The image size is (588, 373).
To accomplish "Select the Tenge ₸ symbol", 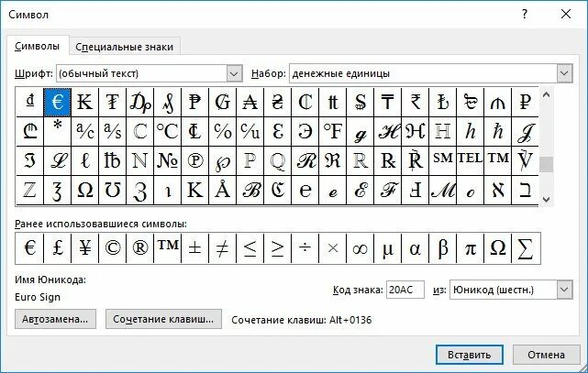I will (388, 103).
